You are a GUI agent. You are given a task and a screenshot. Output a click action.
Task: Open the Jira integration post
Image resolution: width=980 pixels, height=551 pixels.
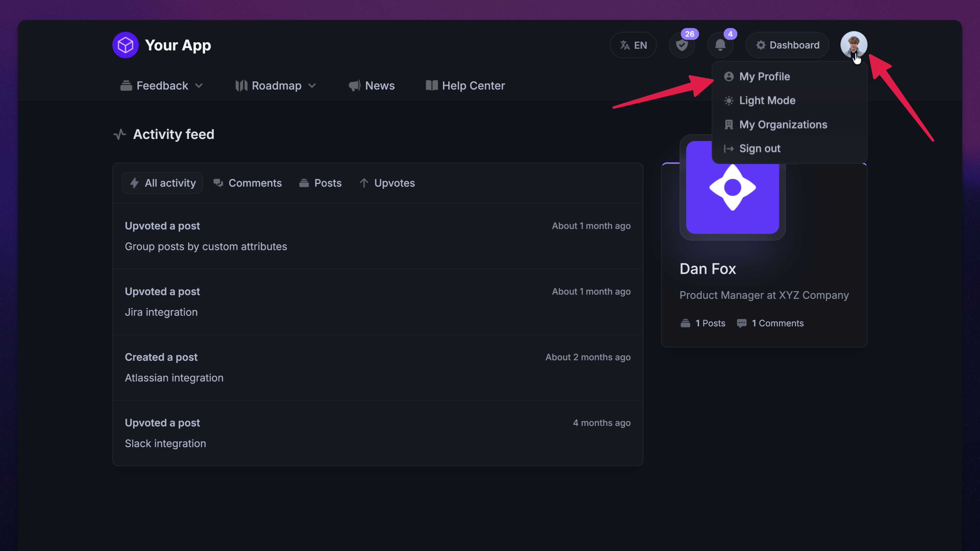click(161, 312)
